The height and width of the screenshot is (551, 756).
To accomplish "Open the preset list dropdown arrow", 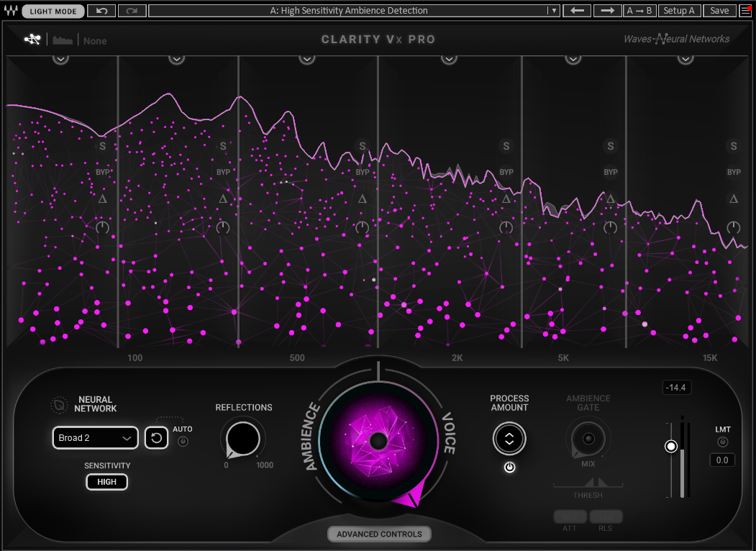I will click(x=553, y=11).
